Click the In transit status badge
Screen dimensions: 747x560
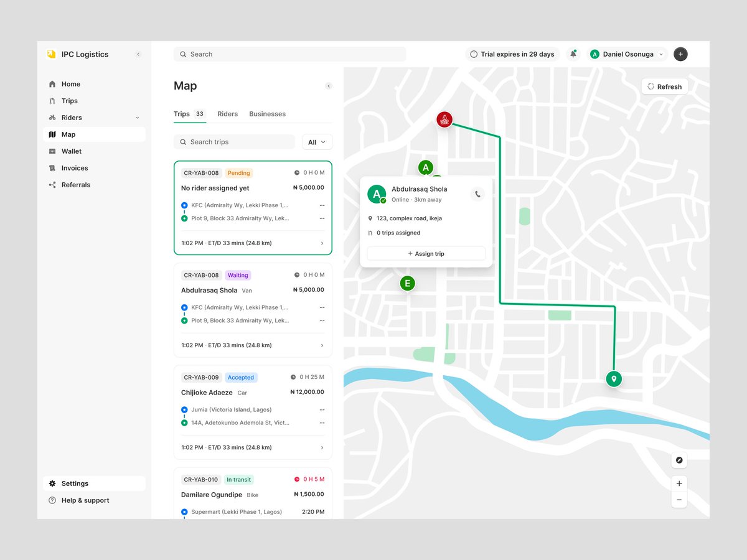click(x=239, y=480)
